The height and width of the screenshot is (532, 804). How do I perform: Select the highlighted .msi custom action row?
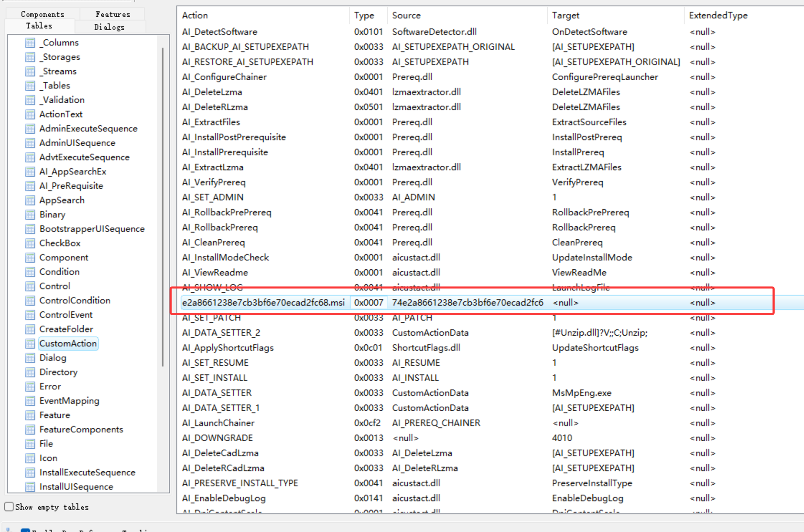pyautogui.click(x=263, y=302)
